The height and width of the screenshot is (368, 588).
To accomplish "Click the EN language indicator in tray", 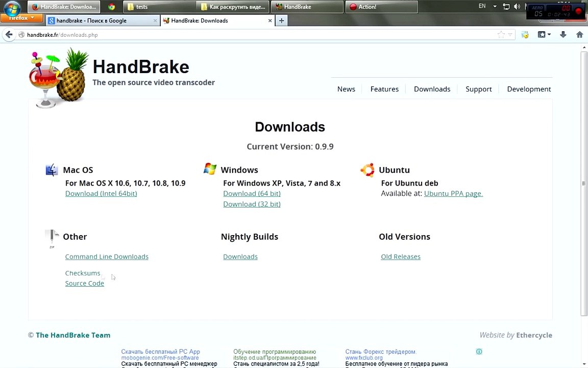I will 482,6.
